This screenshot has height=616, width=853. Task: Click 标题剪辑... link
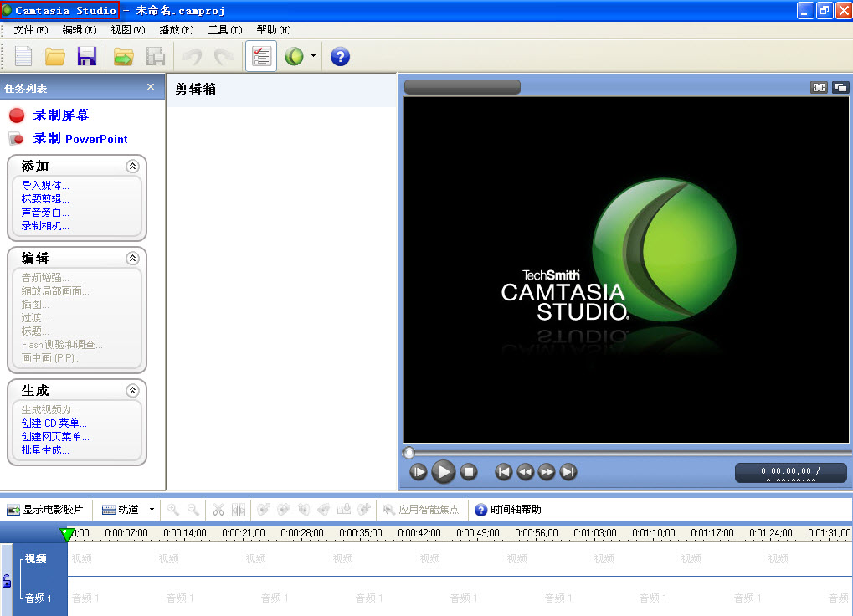(45, 199)
